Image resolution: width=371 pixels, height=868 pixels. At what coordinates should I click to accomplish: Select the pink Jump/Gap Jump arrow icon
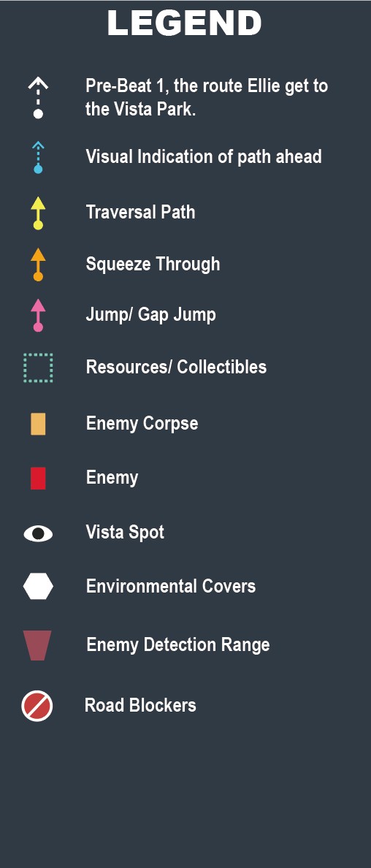point(38,316)
